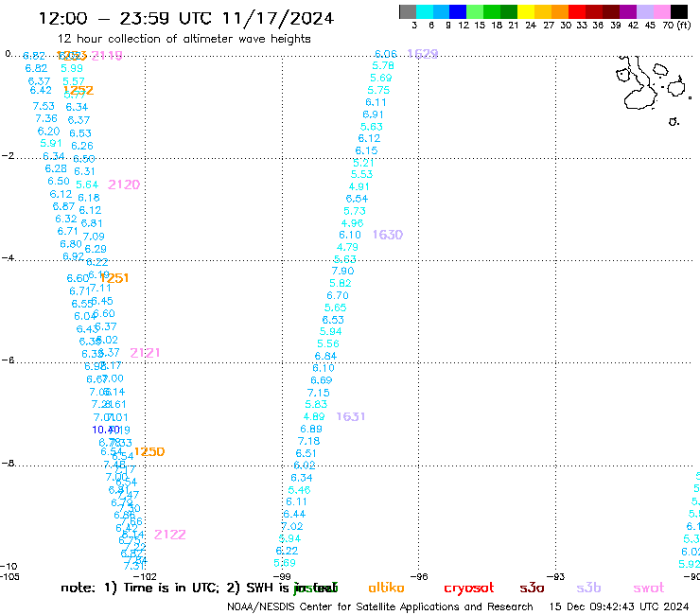The height and width of the screenshot is (615, 700).
Task: Click the s3b track time label 1631
Action: (351, 416)
